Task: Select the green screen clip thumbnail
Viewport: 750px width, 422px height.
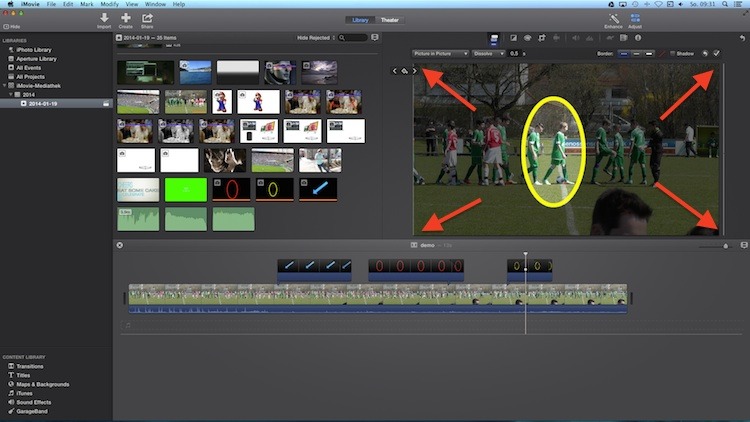Action: pos(185,189)
